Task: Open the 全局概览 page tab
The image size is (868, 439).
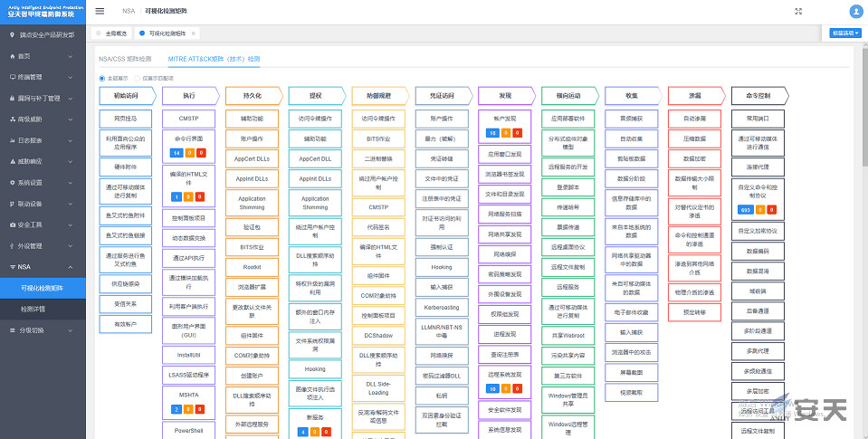Action: (x=111, y=33)
